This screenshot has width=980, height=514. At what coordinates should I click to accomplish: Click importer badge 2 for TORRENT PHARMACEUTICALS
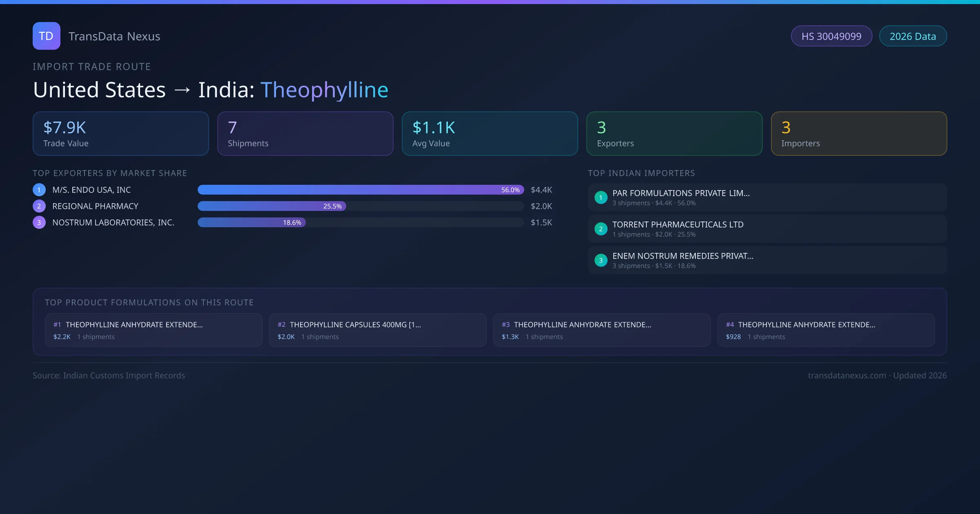coord(601,229)
